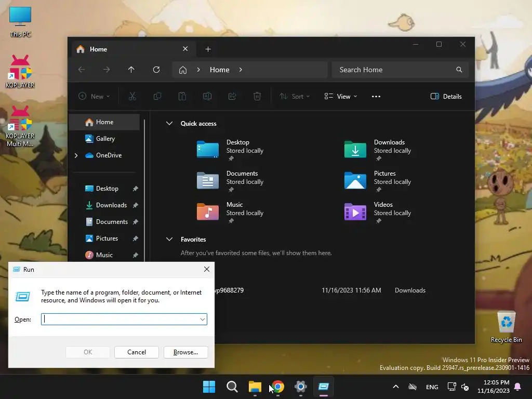Open the See more ellipsis menu
This screenshot has width=532, height=399.
click(376, 96)
